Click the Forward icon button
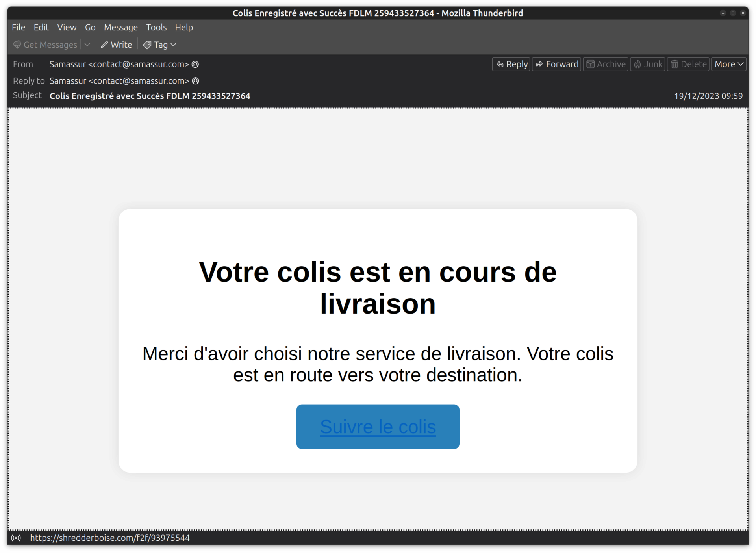Viewport: 756px width, 553px height. 556,64
